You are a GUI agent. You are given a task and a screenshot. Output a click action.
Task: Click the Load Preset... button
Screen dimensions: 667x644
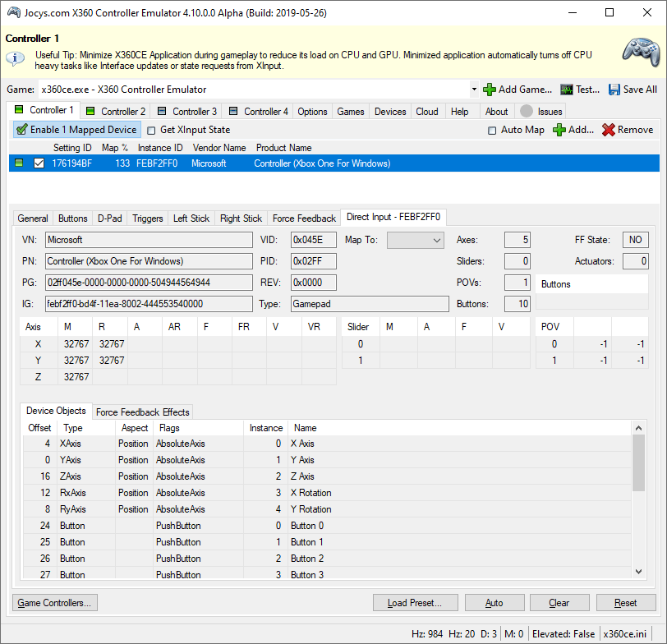point(415,603)
